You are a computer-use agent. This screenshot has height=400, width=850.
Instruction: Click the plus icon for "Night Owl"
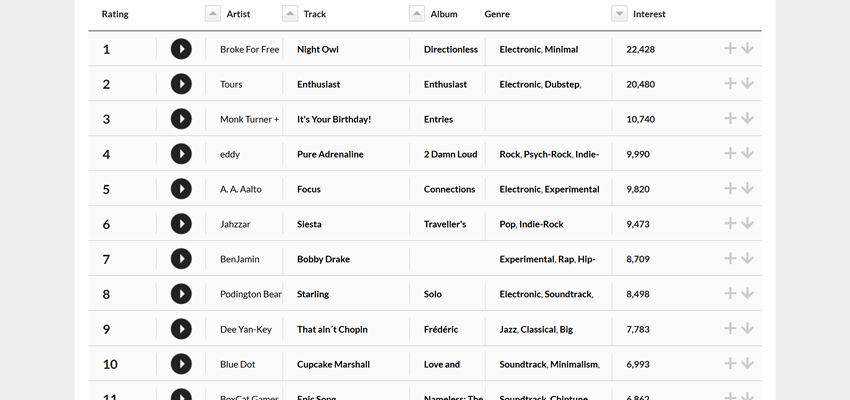point(730,48)
